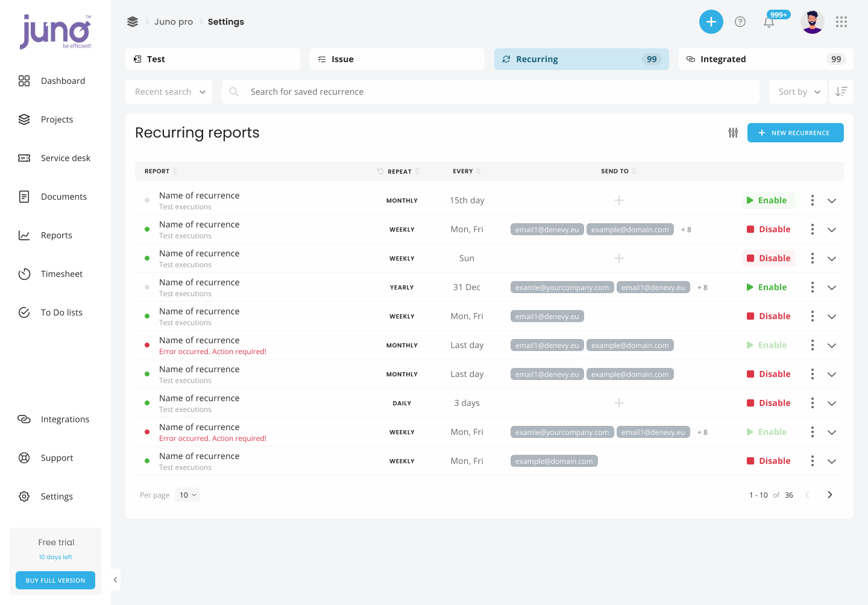Expand the last table row chevron
This screenshot has width=868, height=605.
(832, 461)
